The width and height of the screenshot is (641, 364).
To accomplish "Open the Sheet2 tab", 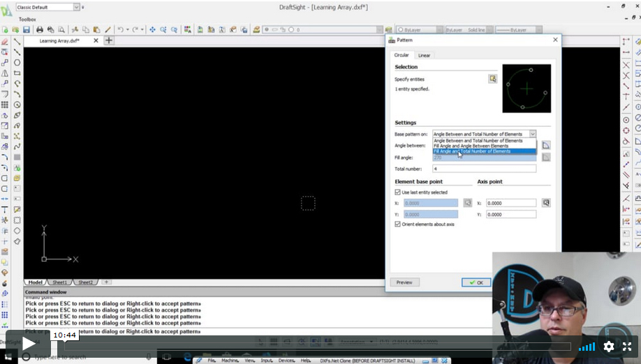I will (x=85, y=282).
